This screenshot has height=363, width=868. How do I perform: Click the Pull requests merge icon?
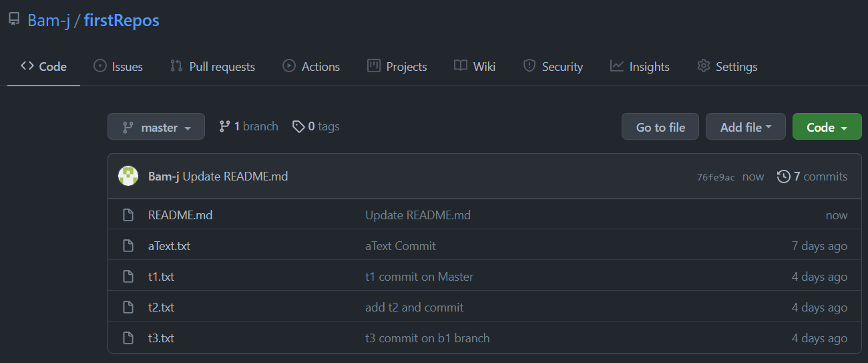176,66
